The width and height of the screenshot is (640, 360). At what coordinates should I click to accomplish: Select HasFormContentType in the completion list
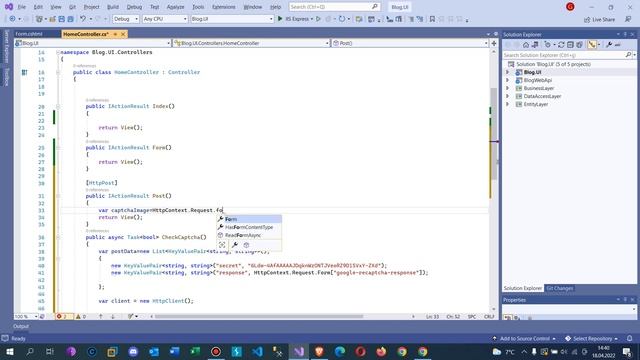pos(249,227)
